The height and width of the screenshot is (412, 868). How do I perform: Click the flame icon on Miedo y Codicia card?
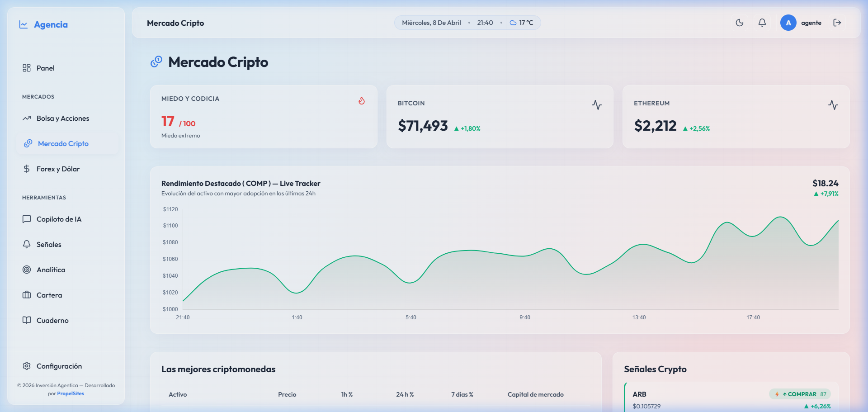pyautogui.click(x=362, y=100)
